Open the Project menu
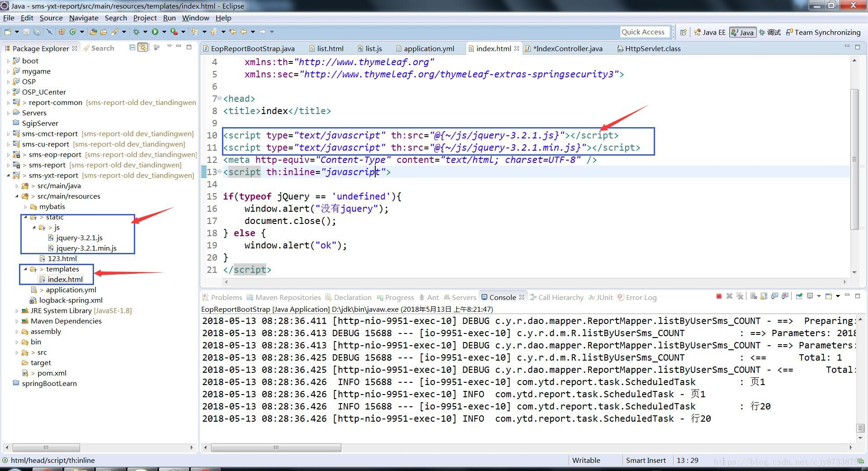This screenshot has height=471, width=868. 145,18
